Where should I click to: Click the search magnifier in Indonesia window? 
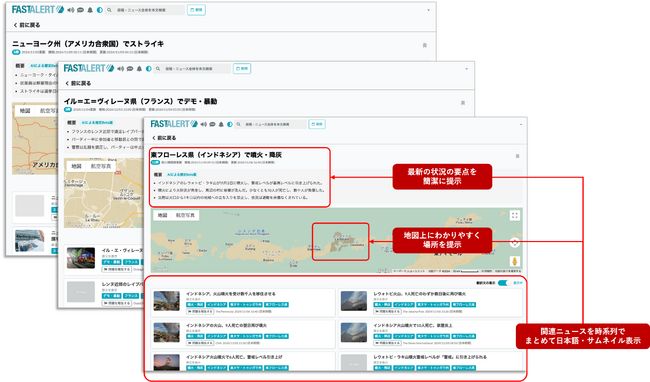(238, 124)
